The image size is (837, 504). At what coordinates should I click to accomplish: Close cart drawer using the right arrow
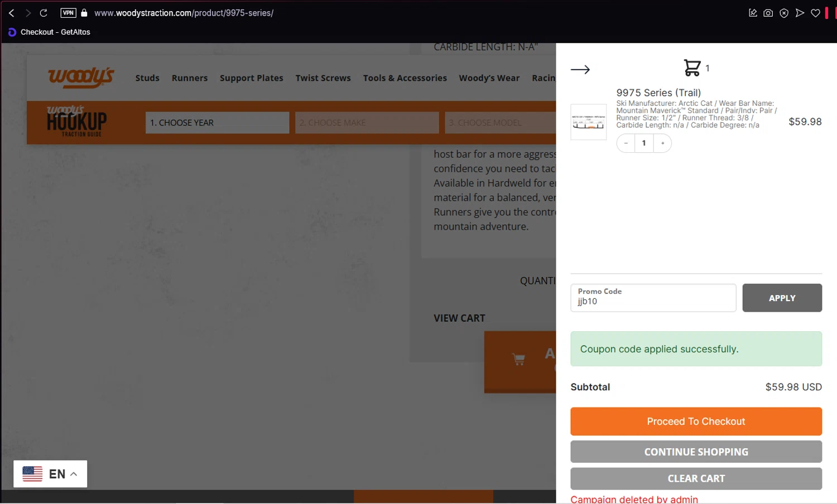[x=580, y=70]
